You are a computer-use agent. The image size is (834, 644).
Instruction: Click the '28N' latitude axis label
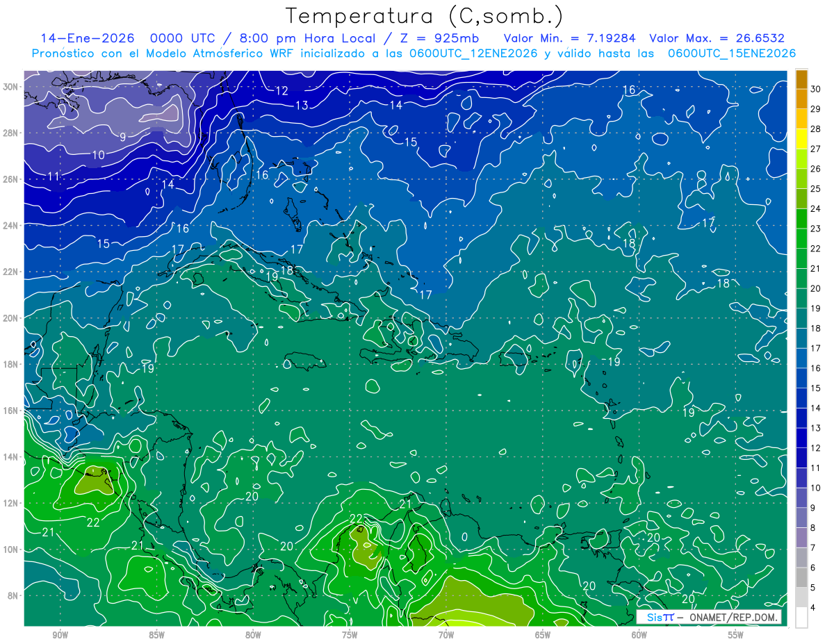11,133
